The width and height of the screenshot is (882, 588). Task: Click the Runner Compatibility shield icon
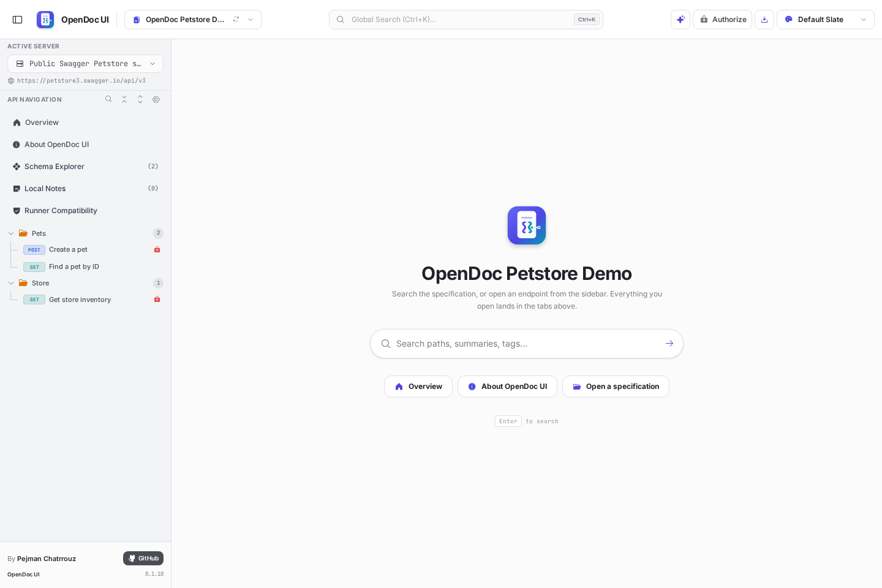click(x=17, y=211)
